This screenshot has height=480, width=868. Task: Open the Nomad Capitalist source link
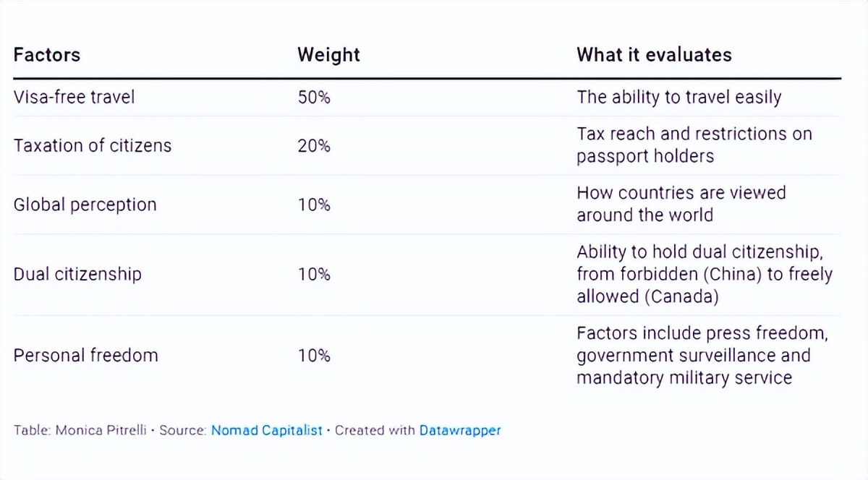click(266, 430)
